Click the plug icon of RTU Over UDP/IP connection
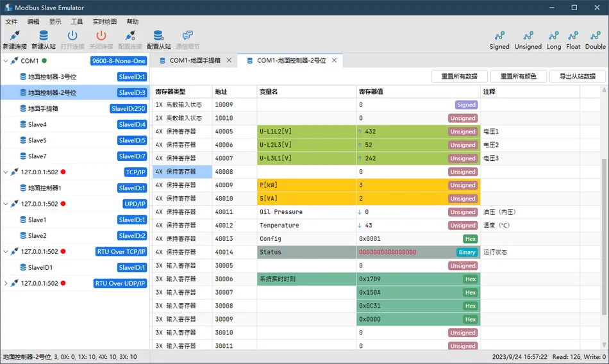 pos(14,283)
